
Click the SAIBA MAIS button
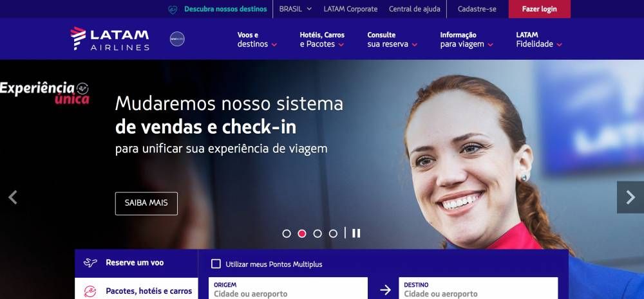tap(146, 203)
